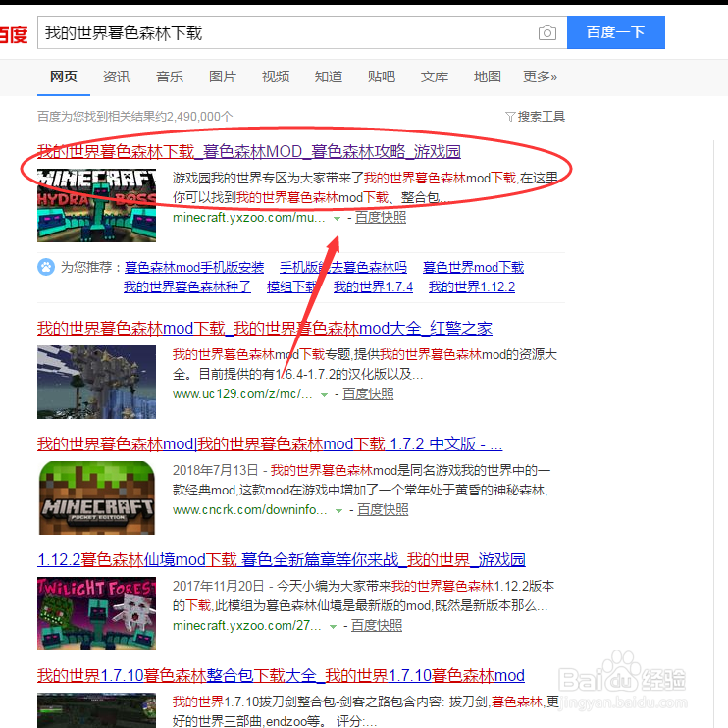Switch to the 文库 tab
This screenshot has width=728, height=728.
coord(434,77)
